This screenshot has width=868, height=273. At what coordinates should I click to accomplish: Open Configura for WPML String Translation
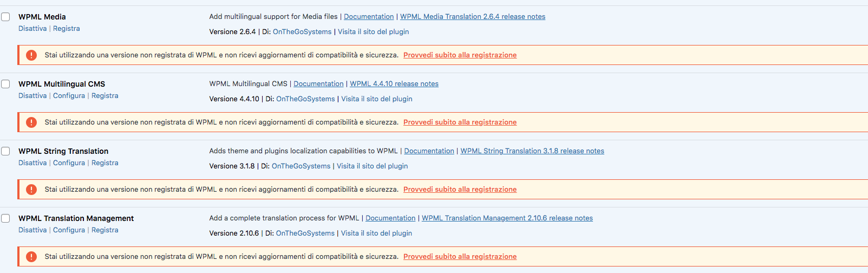pyautogui.click(x=69, y=163)
